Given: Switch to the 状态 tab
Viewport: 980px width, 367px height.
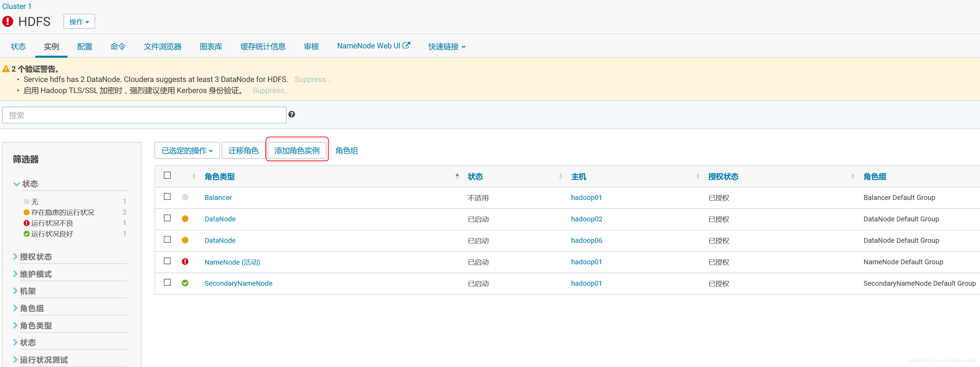Looking at the screenshot, I should click(18, 46).
